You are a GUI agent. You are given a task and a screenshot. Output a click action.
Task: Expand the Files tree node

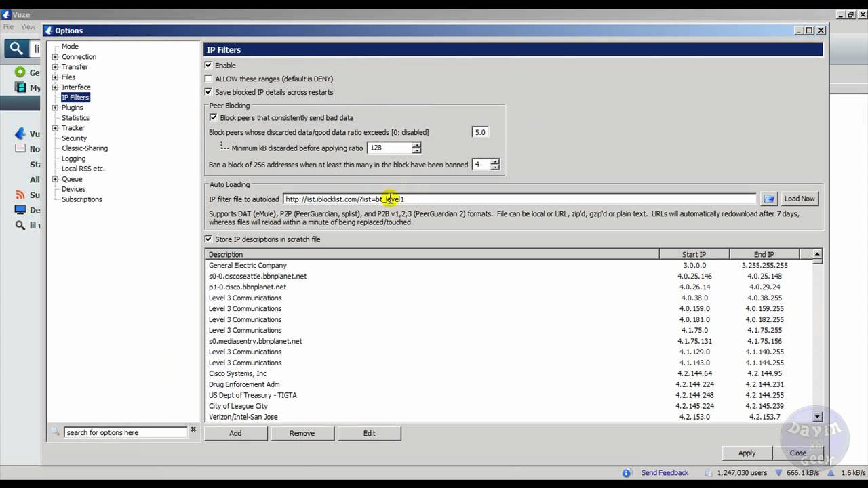[x=55, y=77]
